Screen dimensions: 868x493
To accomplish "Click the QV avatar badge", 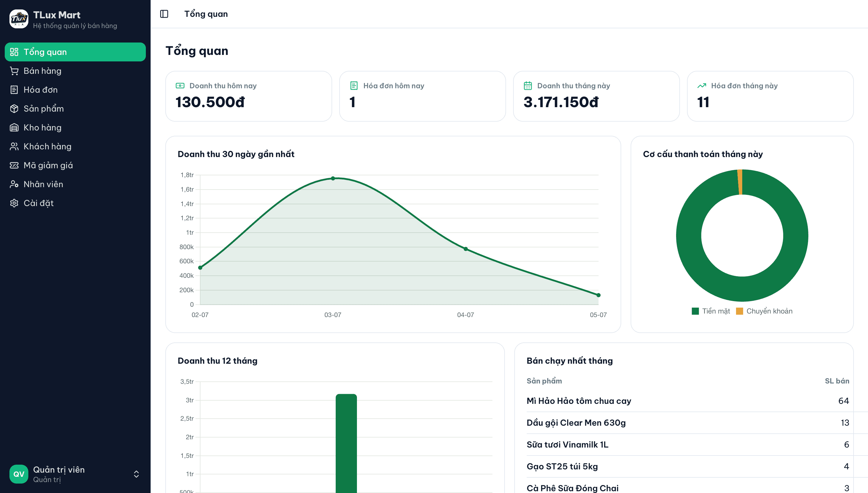I will tap(19, 474).
